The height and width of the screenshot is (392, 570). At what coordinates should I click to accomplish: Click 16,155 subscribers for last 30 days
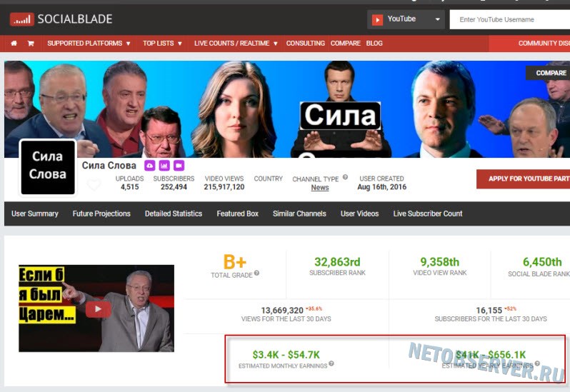pyautogui.click(x=489, y=311)
